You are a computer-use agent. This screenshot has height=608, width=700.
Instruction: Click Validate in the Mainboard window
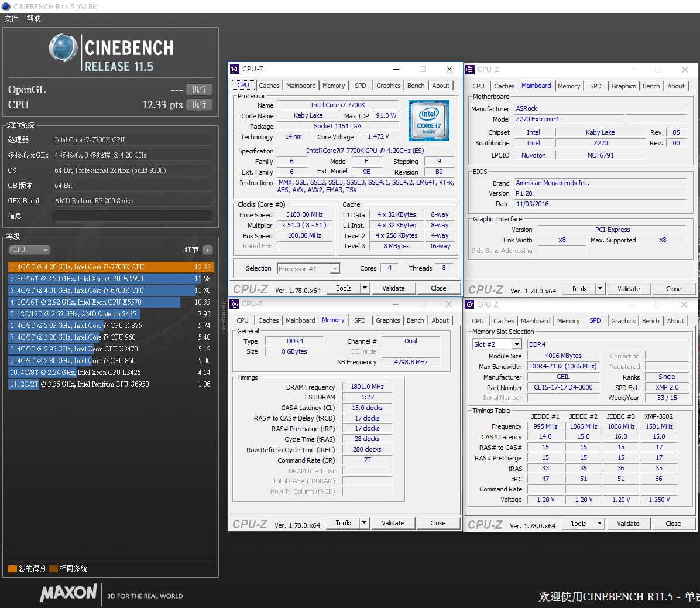[x=629, y=289]
